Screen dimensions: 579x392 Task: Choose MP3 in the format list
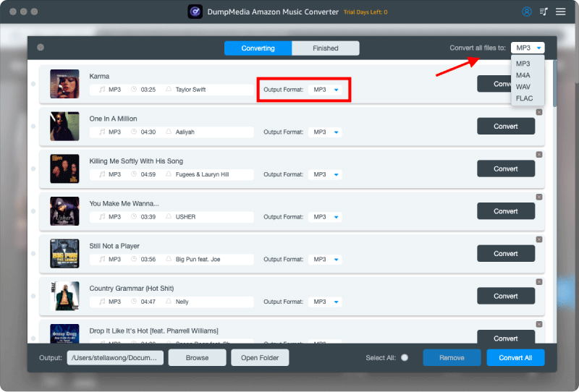[523, 64]
